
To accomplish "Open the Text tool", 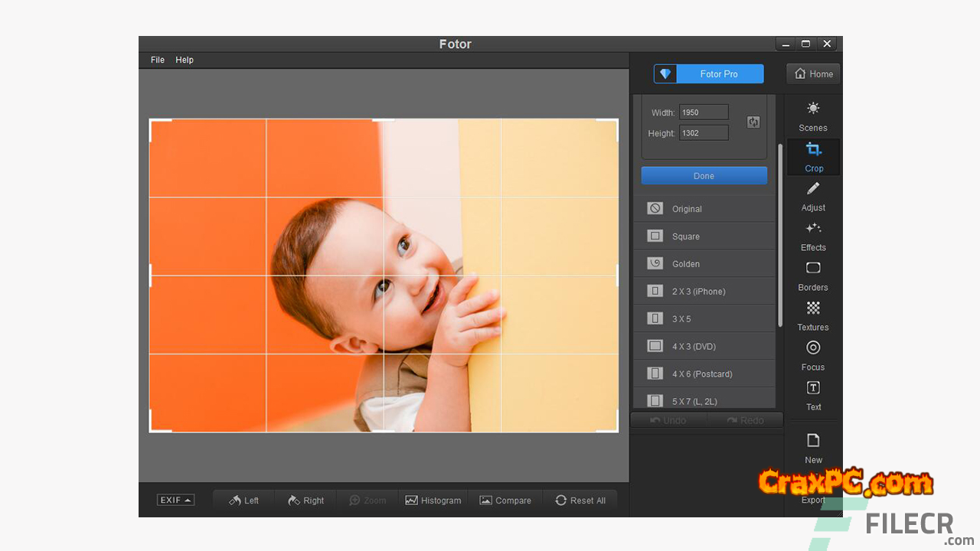I will 813,395.
